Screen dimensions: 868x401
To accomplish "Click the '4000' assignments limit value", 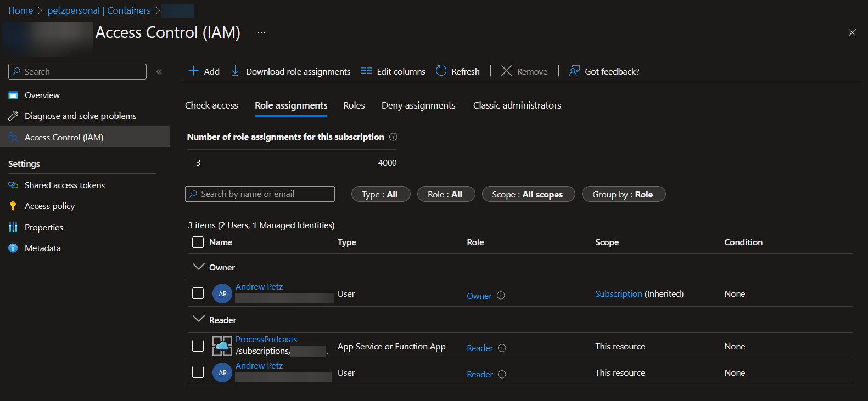I will tap(387, 162).
